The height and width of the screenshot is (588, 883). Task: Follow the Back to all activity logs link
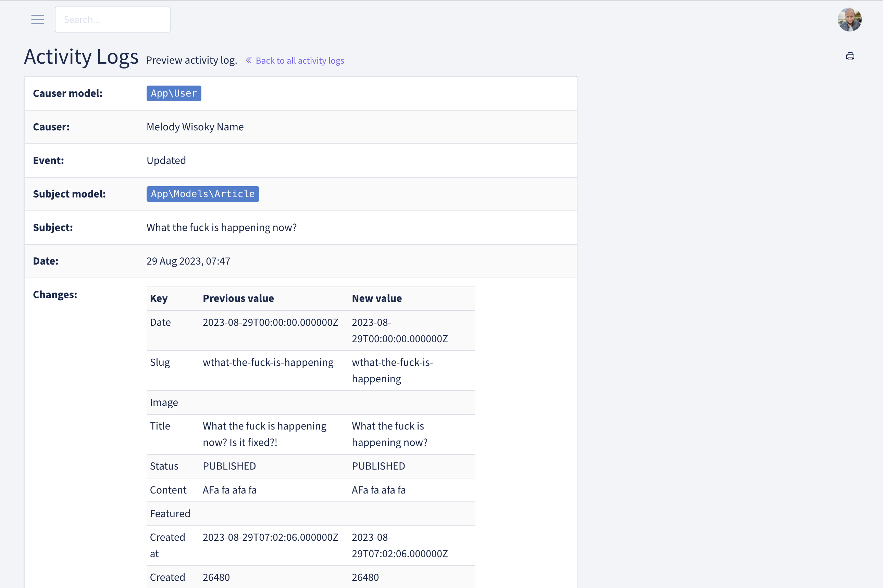point(299,60)
